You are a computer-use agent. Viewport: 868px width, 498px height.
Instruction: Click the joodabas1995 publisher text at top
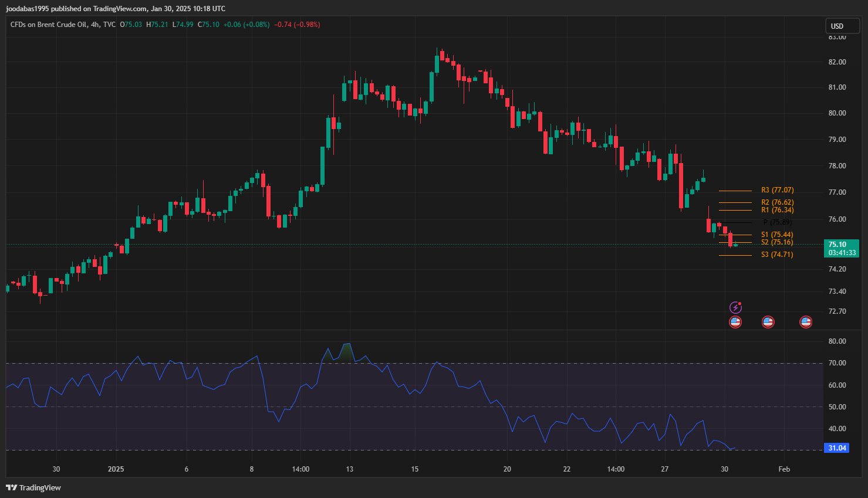(27, 9)
